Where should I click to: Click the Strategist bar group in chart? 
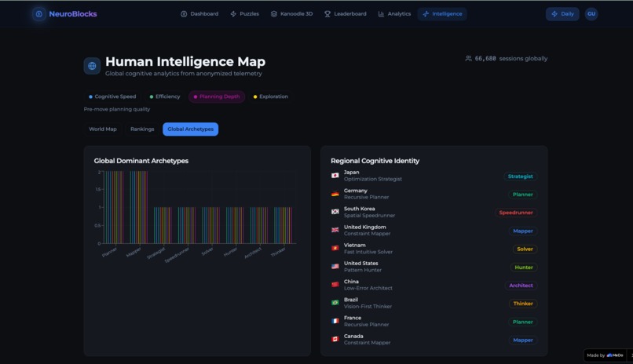163,225
